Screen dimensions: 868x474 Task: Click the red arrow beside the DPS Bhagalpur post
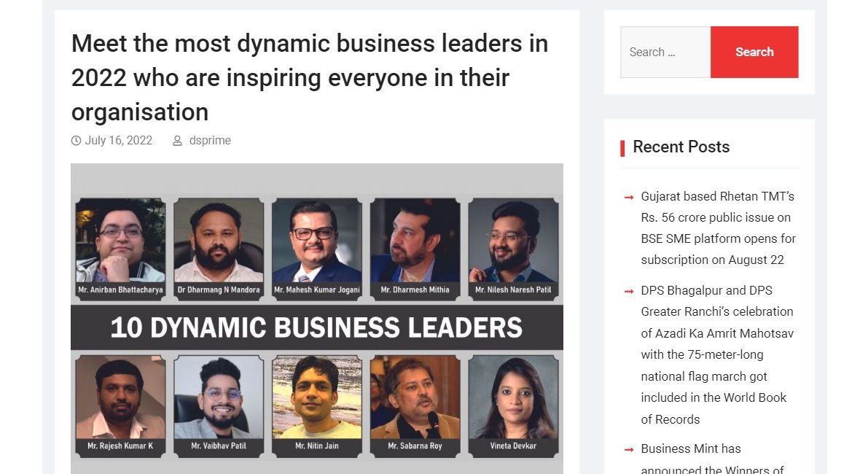click(x=629, y=291)
